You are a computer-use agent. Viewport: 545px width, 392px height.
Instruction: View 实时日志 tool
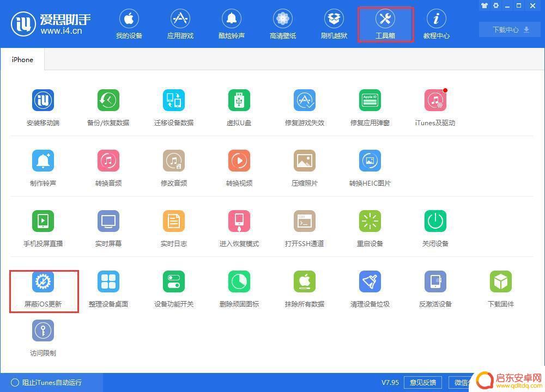(174, 221)
